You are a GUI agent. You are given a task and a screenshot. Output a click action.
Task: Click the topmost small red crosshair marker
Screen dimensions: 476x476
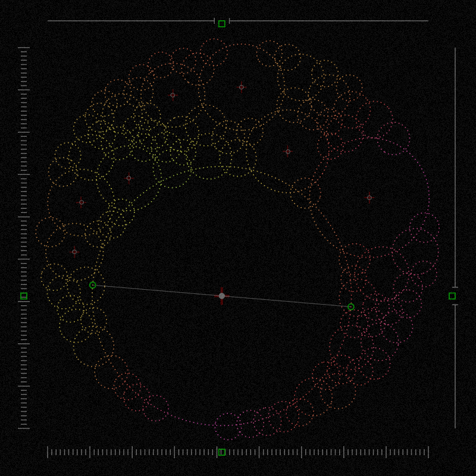(x=242, y=87)
